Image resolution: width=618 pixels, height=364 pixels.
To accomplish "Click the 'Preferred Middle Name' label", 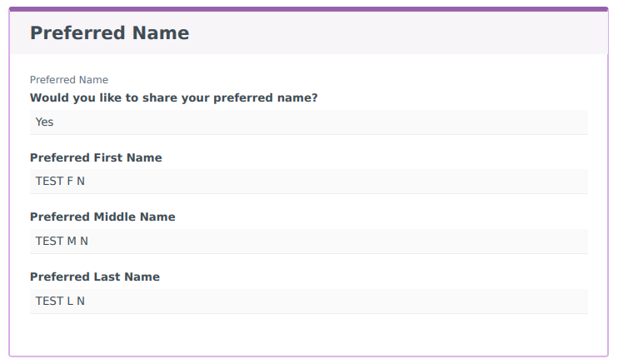I will coord(102,217).
